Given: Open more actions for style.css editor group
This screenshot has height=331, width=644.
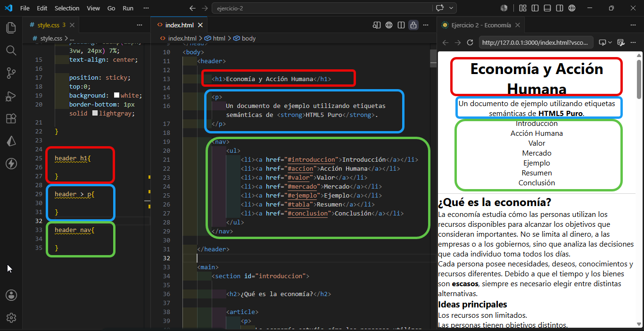Looking at the screenshot, I should point(140,25).
